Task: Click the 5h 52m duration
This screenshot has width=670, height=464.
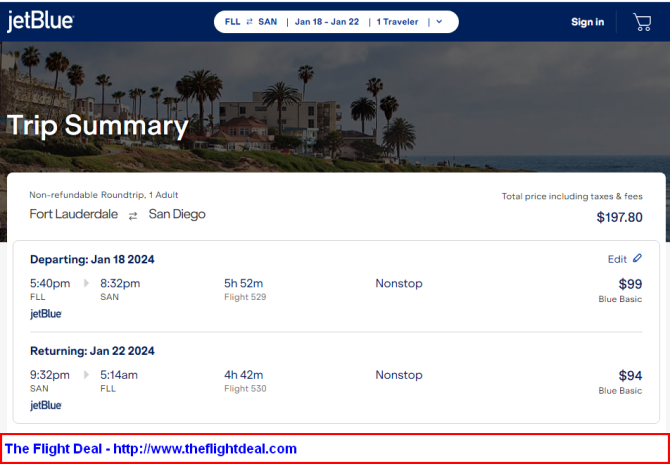Action: pos(244,283)
